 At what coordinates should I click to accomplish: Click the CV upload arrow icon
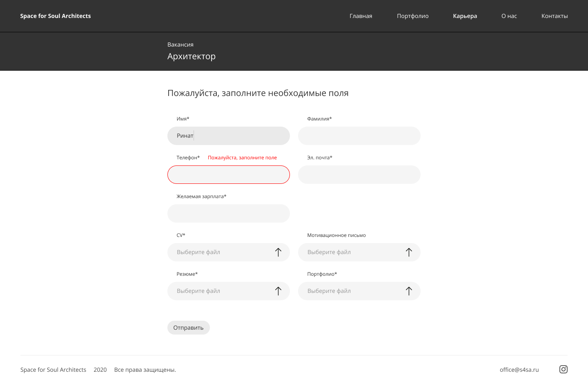[x=278, y=252]
